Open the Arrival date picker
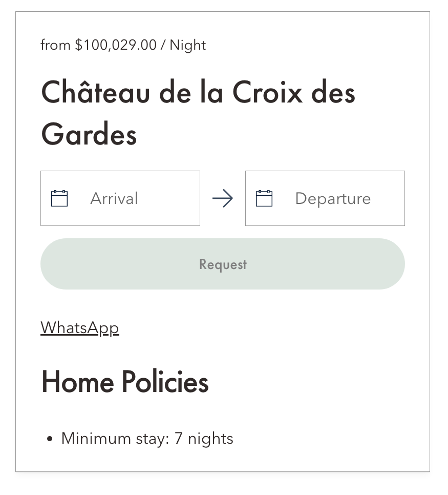The width and height of the screenshot is (448, 495). click(x=120, y=198)
